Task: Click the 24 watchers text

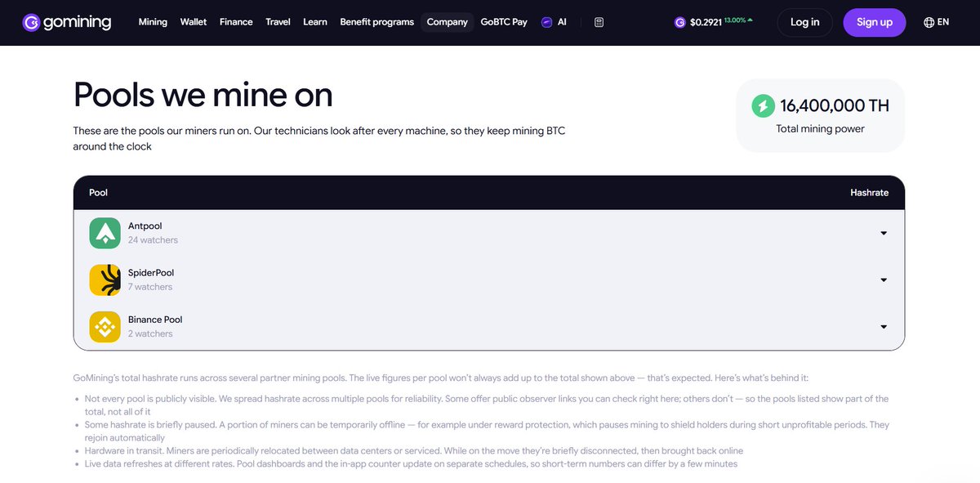Action: tap(153, 240)
